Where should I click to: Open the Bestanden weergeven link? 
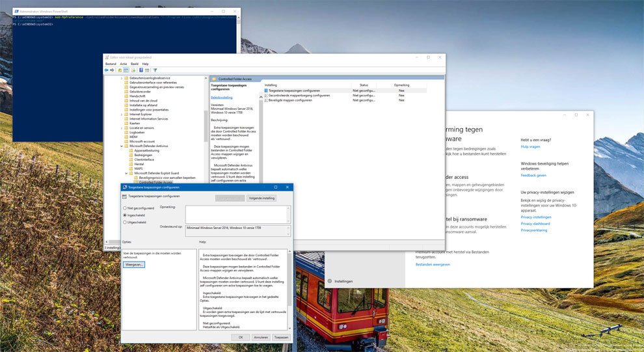tap(433, 265)
